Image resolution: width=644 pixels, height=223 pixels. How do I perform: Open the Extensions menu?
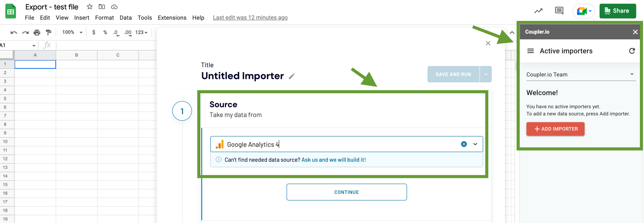coord(172,18)
